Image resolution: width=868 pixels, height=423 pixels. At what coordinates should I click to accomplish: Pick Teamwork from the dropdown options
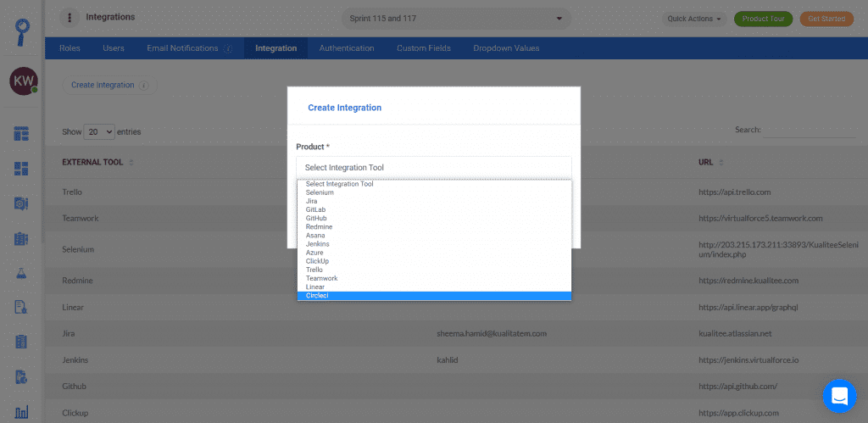pyautogui.click(x=434, y=279)
